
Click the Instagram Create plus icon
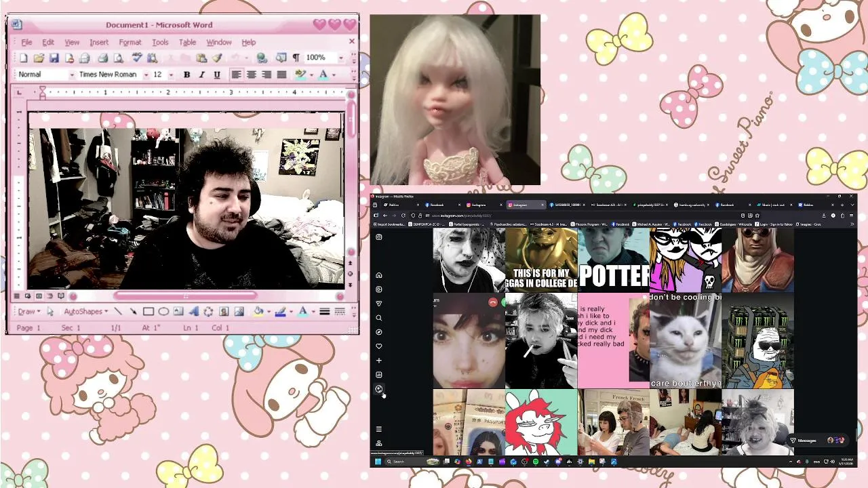379,361
